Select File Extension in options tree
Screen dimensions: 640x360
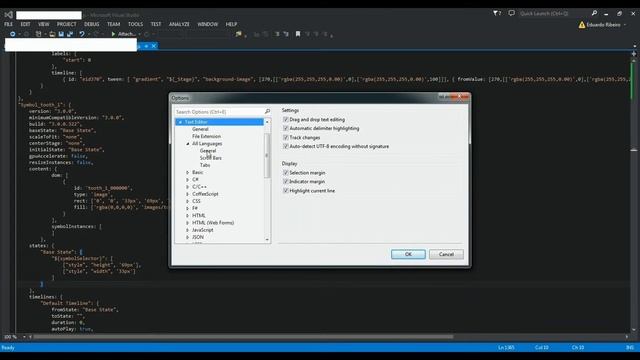click(207, 136)
